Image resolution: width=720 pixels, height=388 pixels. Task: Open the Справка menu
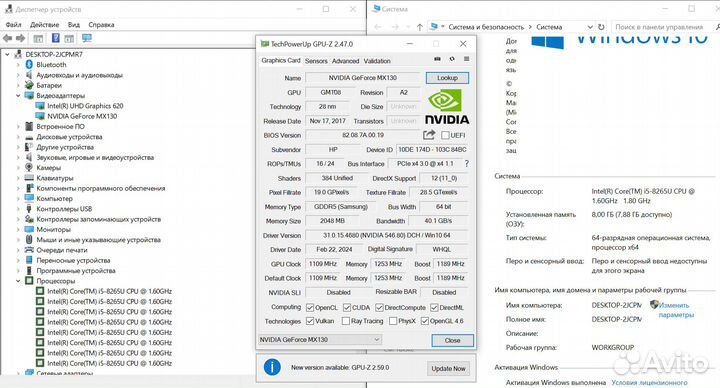101,24
